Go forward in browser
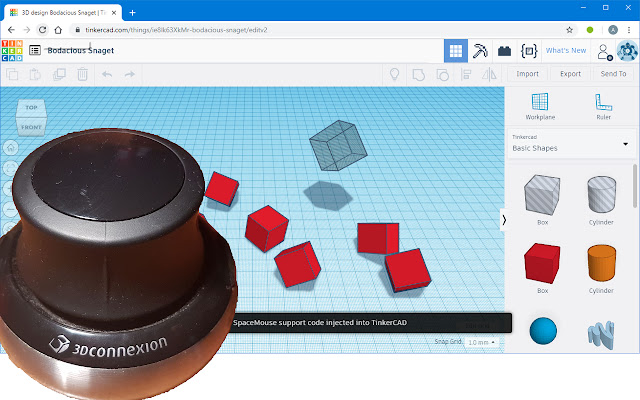The height and width of the screenshot is (400, 640). click(27, 30)
